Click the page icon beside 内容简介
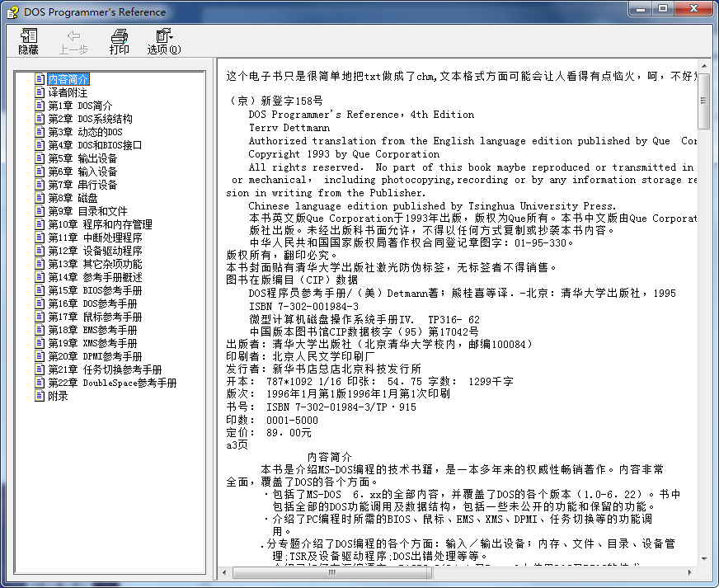The height and width of the screenshot is (588, 719). (x=38, y=79)
